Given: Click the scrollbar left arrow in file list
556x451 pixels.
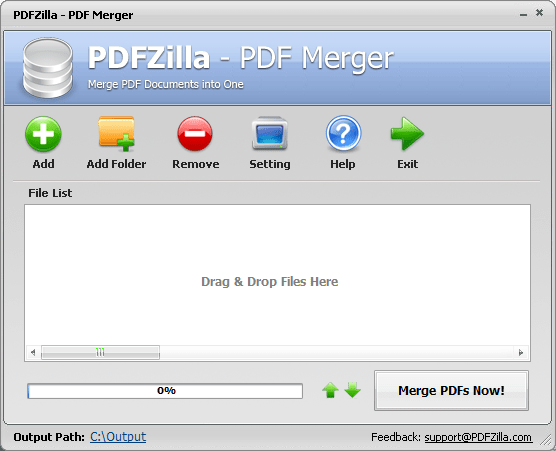Looking at the screenshot, I should (x=33, y=352).
